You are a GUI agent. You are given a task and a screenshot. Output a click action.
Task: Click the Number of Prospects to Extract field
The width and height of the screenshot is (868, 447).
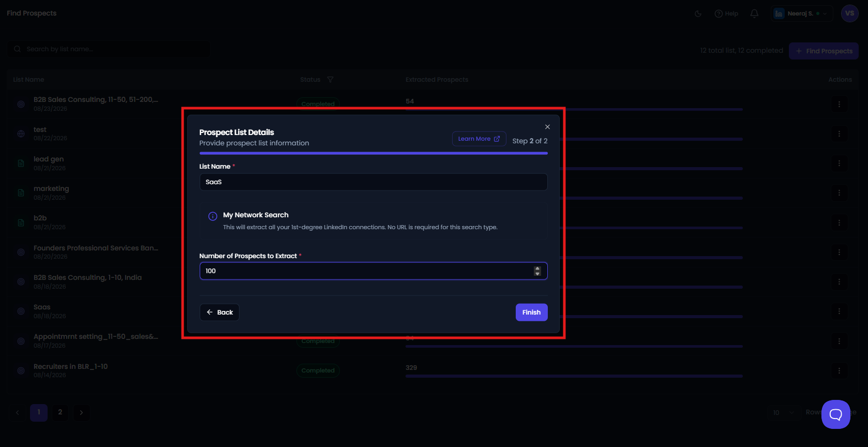(x=366, y=271)
